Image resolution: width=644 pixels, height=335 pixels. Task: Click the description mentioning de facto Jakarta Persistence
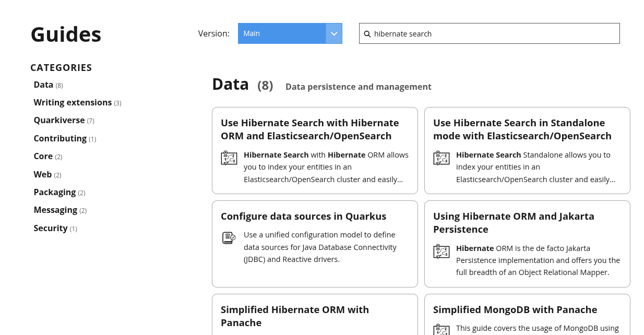point(538,260)
